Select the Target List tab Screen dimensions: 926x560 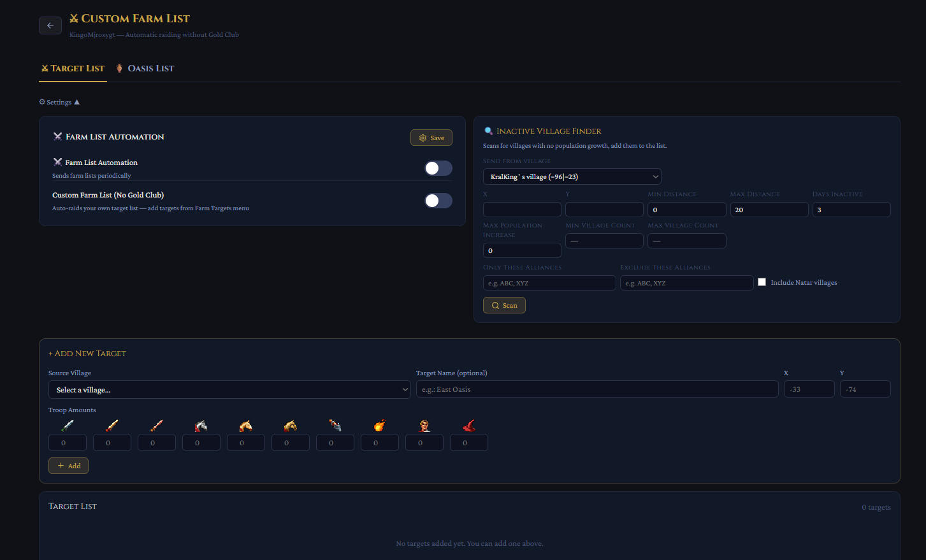pyautogui.click(x=72, y=68)
